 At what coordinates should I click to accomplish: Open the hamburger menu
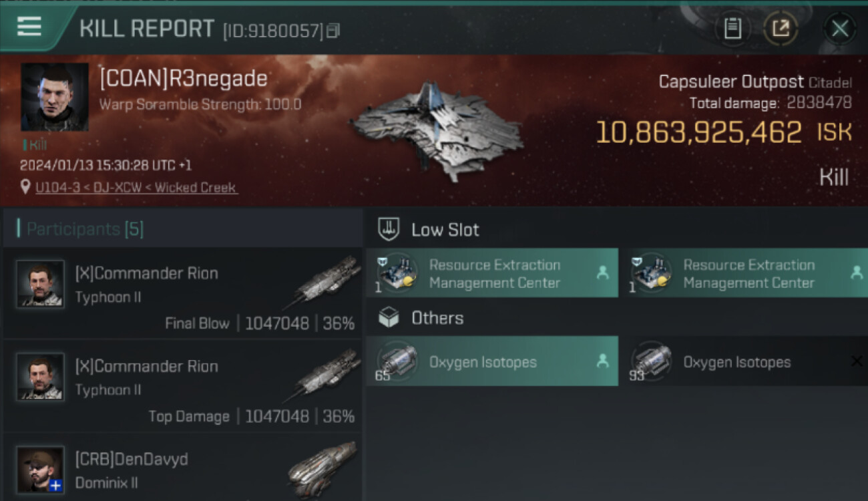pos(29,27)
